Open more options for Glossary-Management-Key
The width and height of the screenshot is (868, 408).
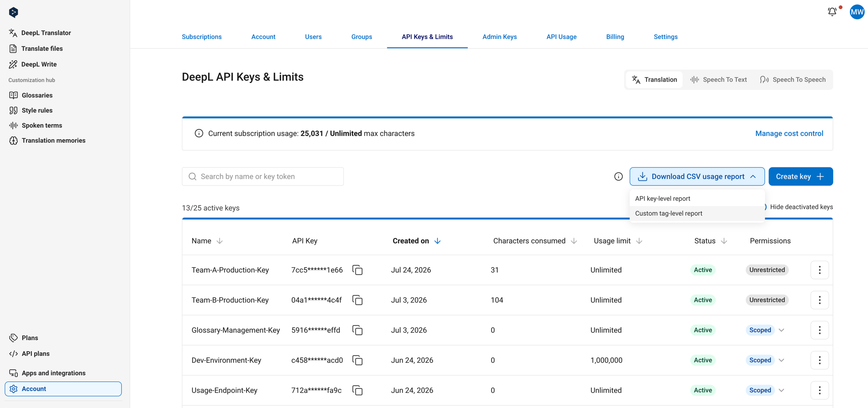819,330
